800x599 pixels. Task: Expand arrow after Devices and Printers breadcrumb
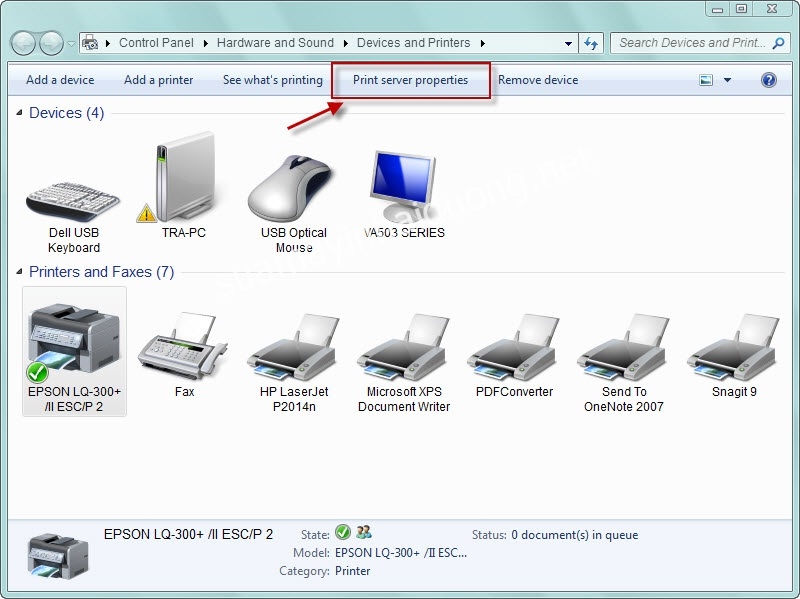pyautogui.click(x=483, y=43)
